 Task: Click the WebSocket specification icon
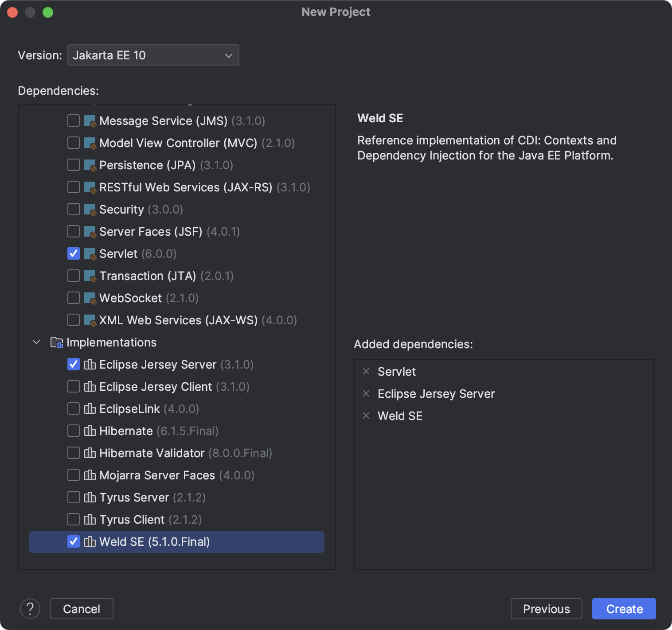tap(89, 298)
